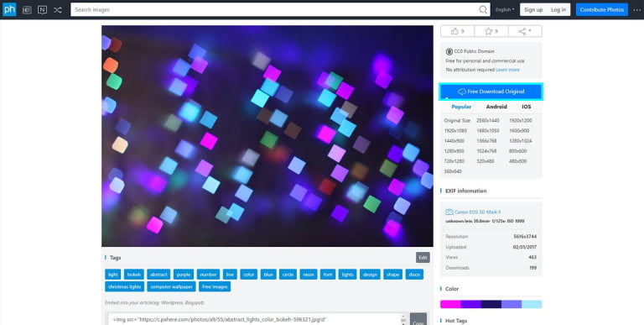Open the 'computer wallpaper' tag

coord(172,286)
